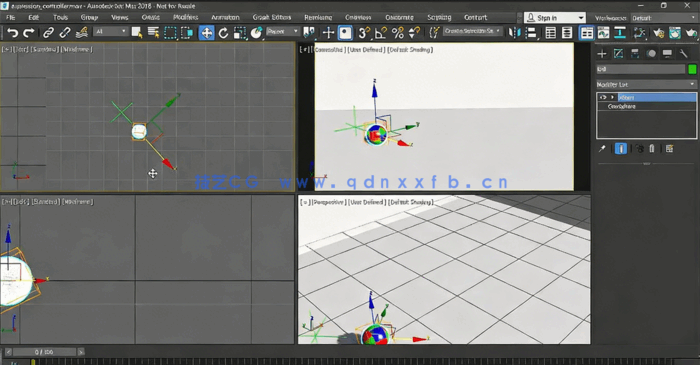Switch to the Hierarchy command panel tab

click(x=635, y=54)
